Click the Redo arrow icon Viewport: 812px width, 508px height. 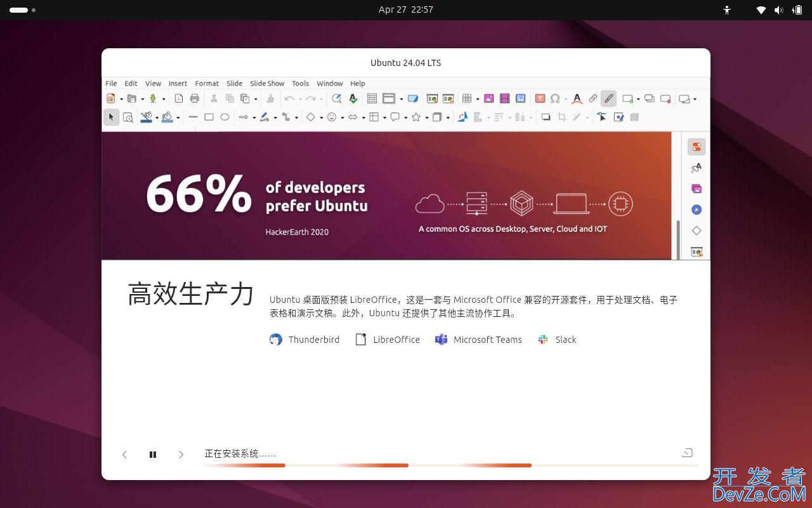pos(311,98)
